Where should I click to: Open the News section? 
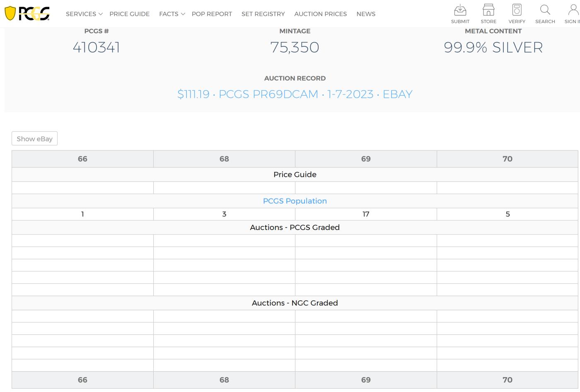[365, 14]
